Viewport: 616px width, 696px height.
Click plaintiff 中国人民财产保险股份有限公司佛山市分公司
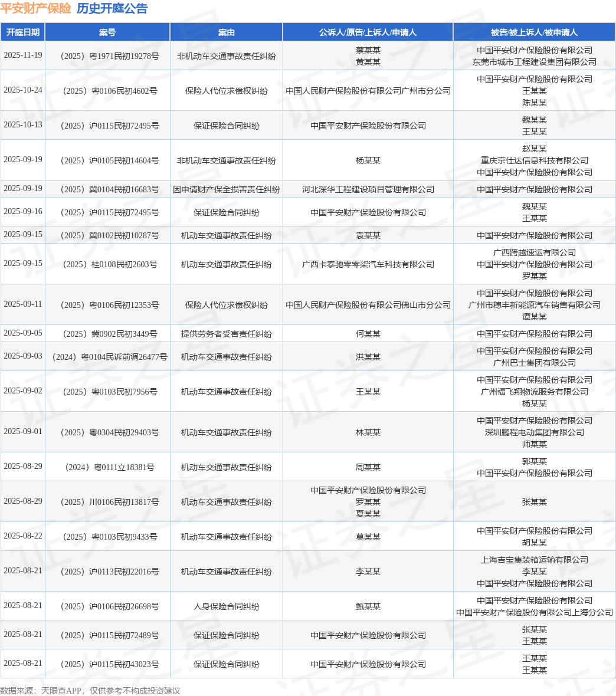tap(368, 305)
